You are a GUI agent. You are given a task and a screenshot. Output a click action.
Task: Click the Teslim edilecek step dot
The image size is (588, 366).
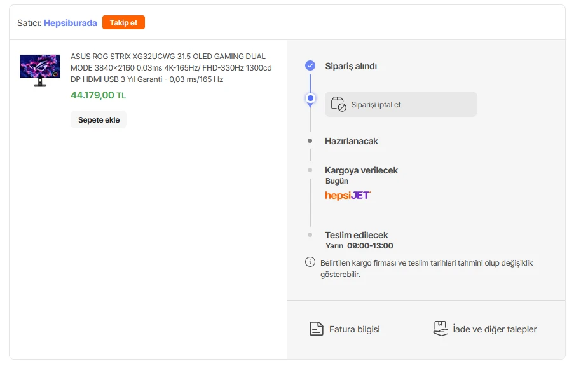310,235
